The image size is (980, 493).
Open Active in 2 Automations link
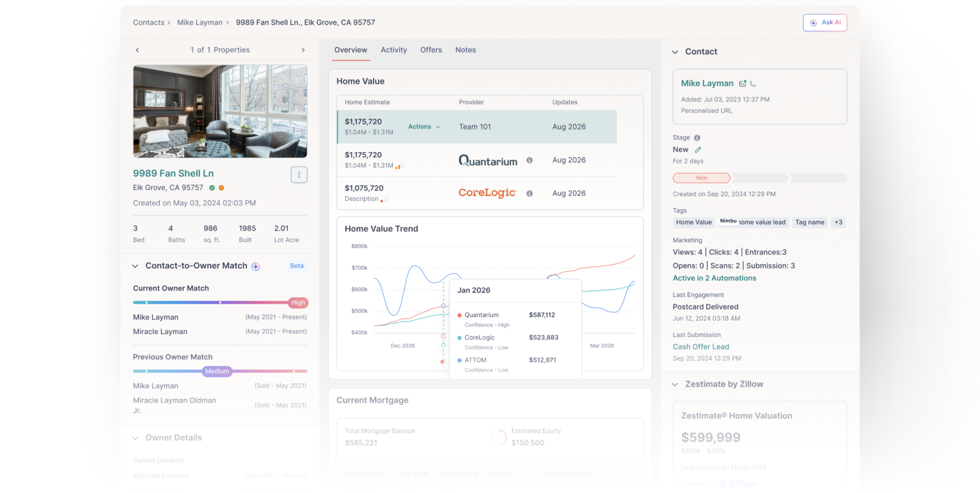point(714,278)
